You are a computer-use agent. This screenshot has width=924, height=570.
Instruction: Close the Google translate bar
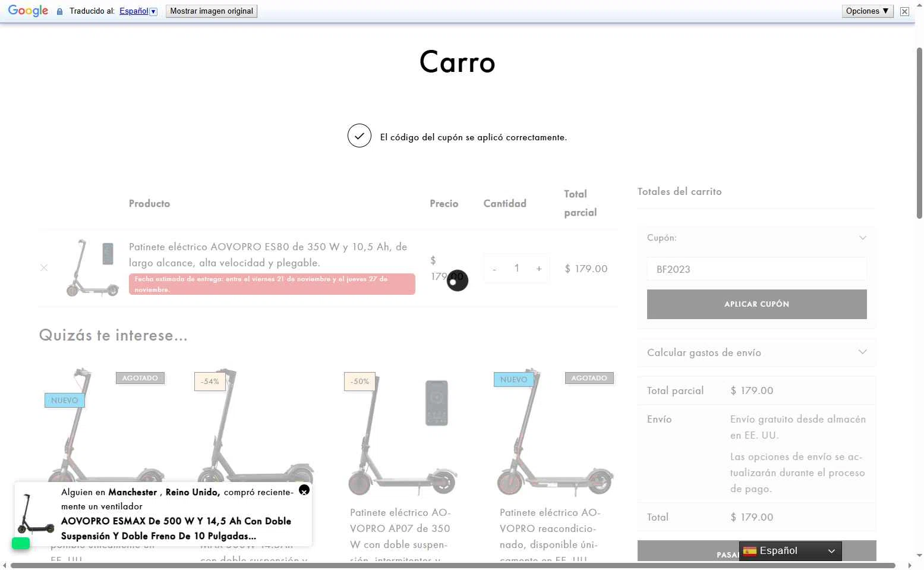(x=904, y=11)
